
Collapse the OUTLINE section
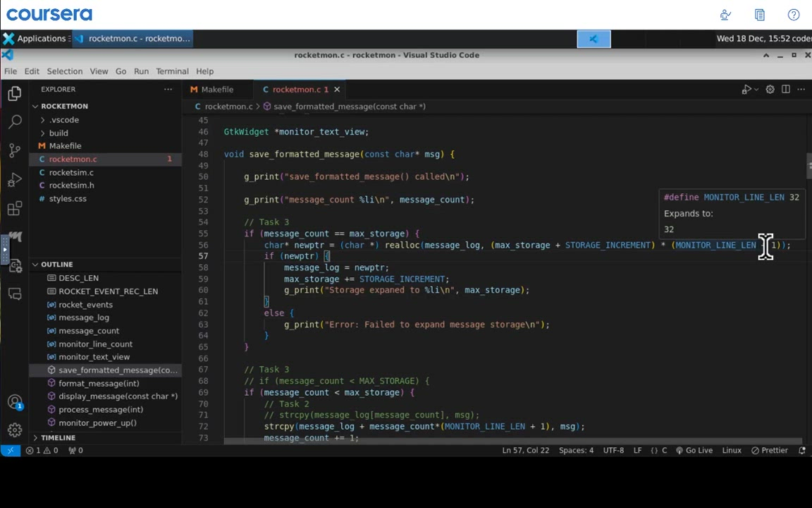point(56,265)
